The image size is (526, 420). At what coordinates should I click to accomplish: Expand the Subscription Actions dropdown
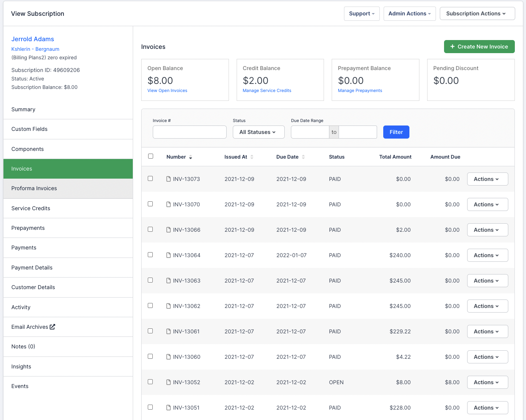tap(477, 13)
